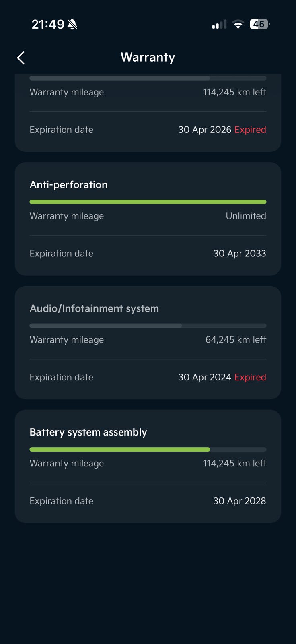Tap the 30 Apr 2028 expiration date
The width and height of the screenshot is (296, 644).
(240, 501)
